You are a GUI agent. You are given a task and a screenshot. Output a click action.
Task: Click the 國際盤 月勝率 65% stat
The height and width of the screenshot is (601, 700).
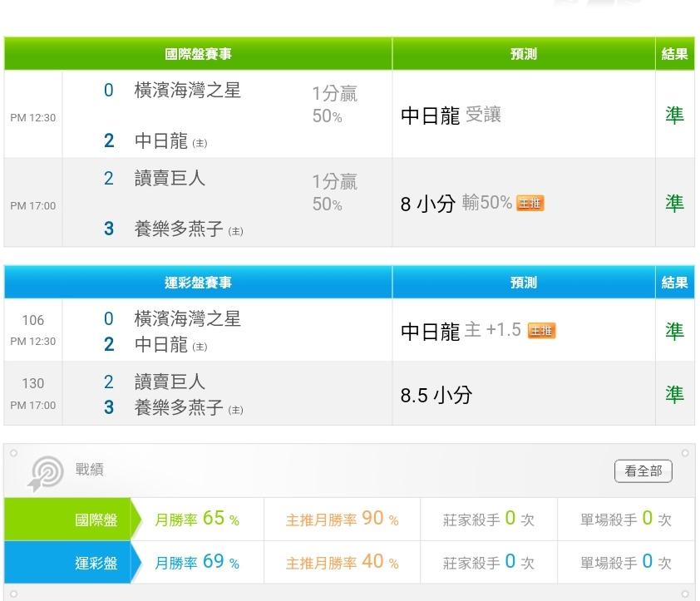tap(197, 519)
